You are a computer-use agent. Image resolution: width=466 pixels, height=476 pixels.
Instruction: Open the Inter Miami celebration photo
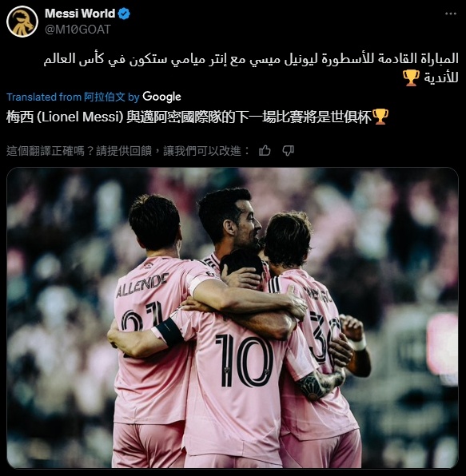point(233,318)
